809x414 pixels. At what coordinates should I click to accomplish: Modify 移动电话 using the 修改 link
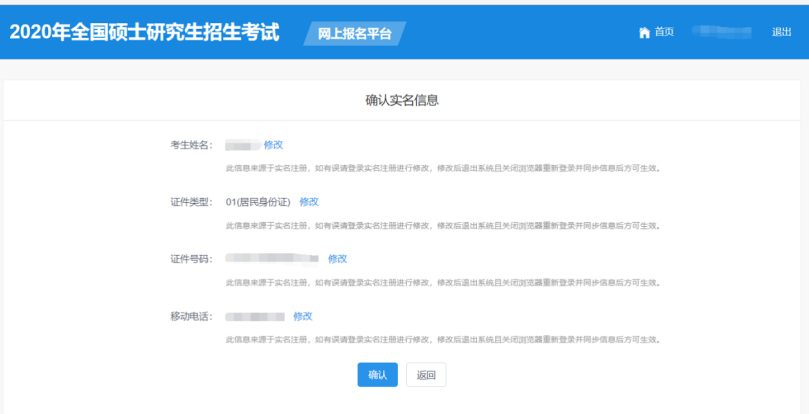(x=302, y=316)
